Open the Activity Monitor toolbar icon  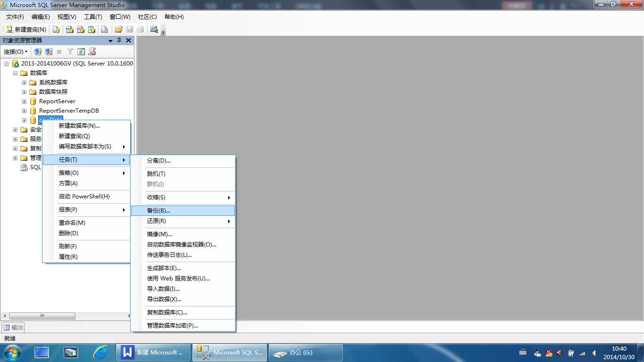click(x=154, y=29)
